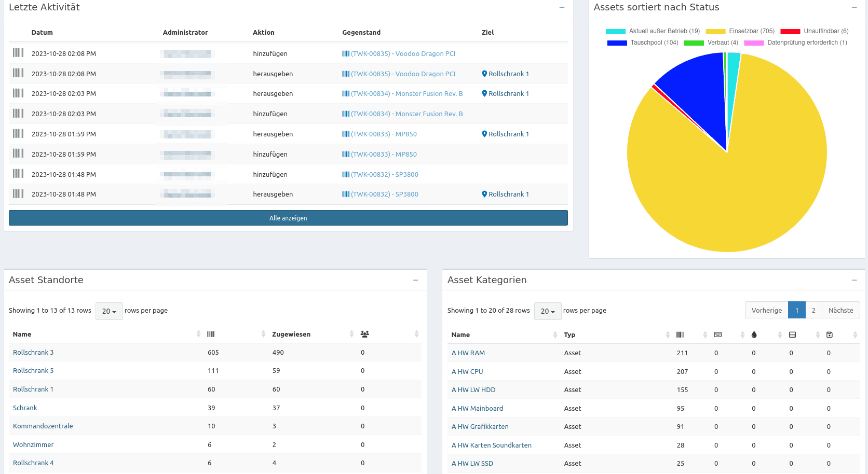Screen dimensions: 868x474
Task: Sort categories by droplet consumables icon column
Action: click(x=766, y=334)
